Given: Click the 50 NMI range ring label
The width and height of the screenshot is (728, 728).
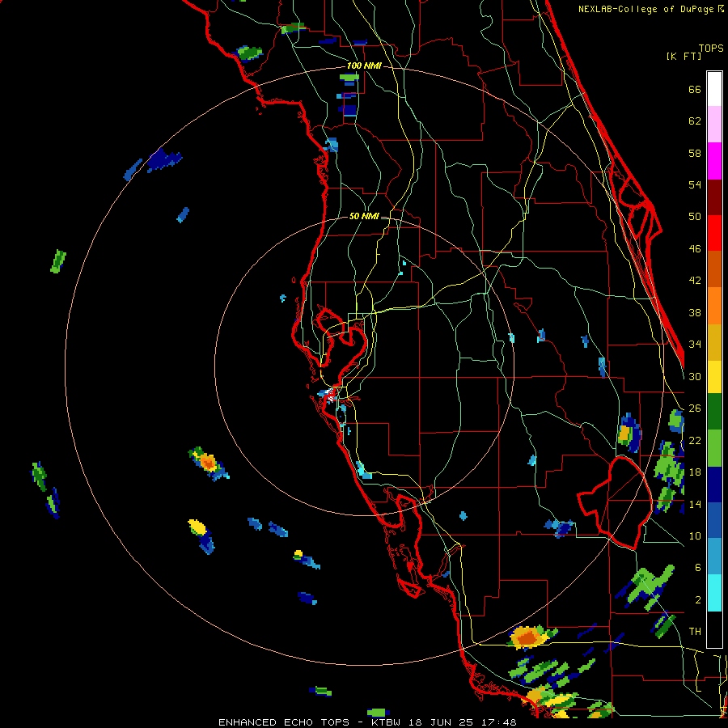Looking at the screenshot, I should tap(363, 216).
